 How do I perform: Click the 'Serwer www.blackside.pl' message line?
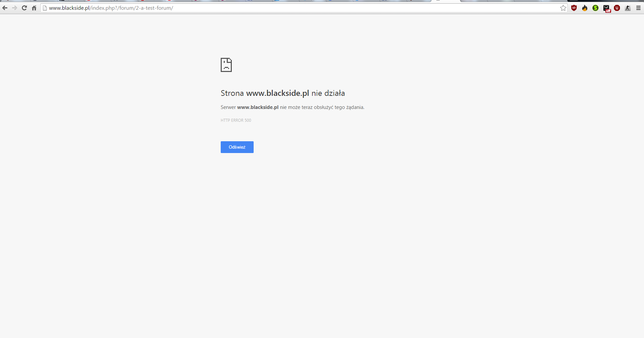[x=292, y=107]
